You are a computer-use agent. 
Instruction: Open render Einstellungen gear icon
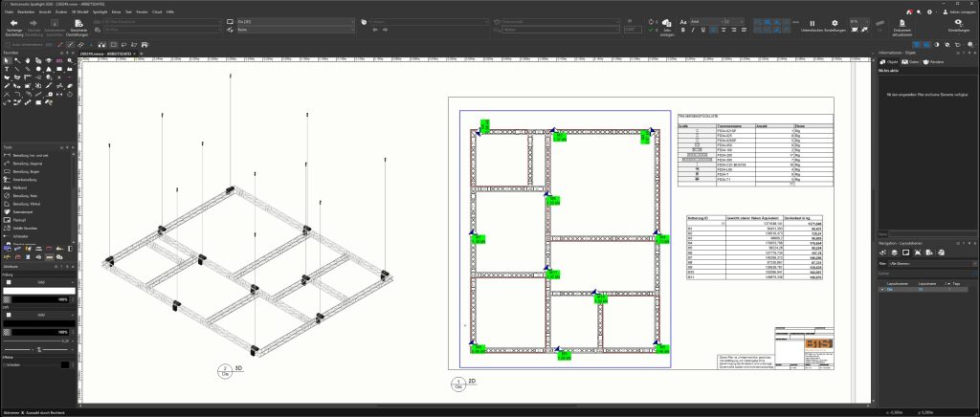835,23
